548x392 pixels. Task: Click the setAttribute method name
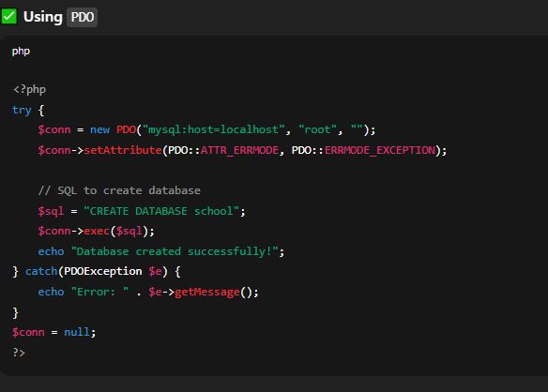[123, 150]
